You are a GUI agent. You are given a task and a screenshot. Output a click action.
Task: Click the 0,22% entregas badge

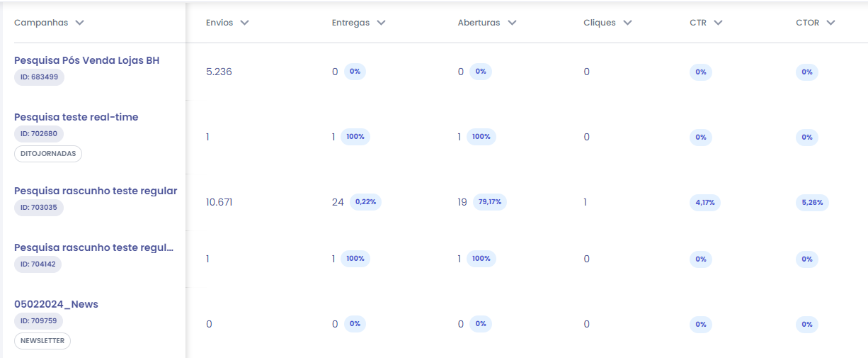[x=366, y=202]
